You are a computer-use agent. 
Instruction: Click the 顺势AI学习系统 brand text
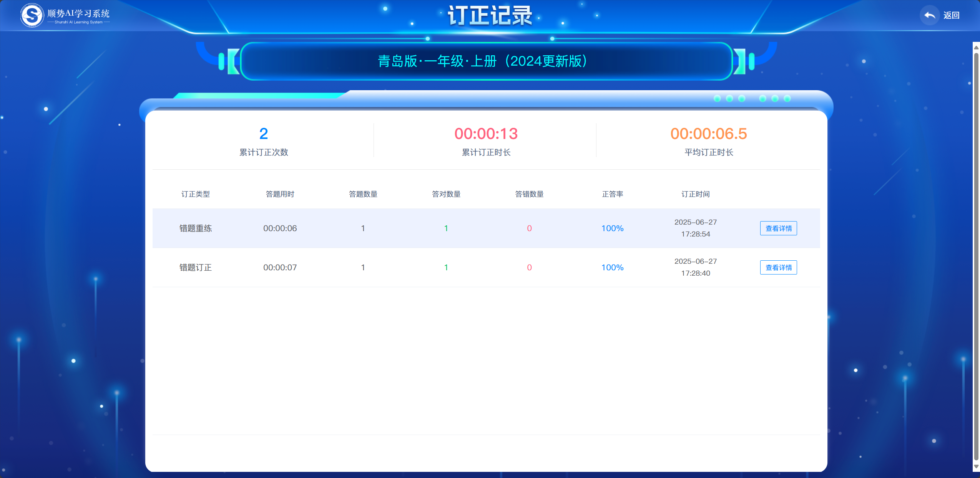pyautogui.click(x=78, y=13)
